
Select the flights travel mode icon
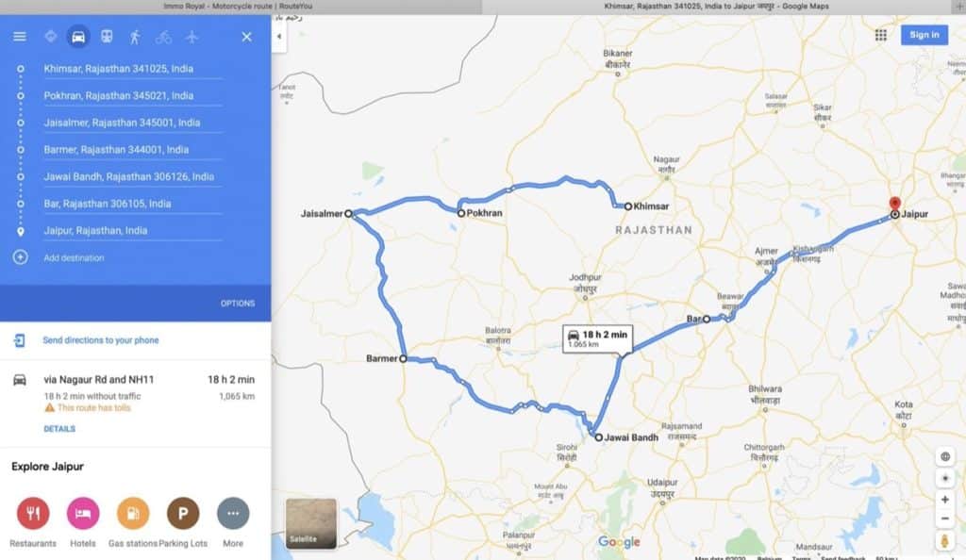click(192, 37)
